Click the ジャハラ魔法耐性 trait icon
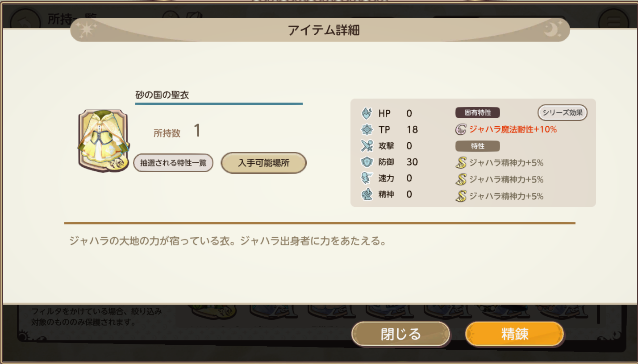This screenshot has height=364, width=638. [x=461, y=129]
